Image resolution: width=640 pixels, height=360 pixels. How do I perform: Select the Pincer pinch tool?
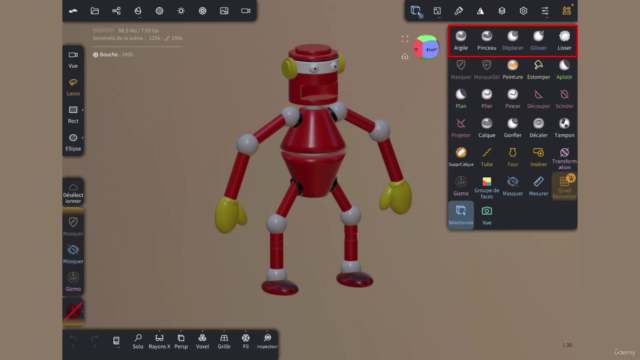point(513,99)
